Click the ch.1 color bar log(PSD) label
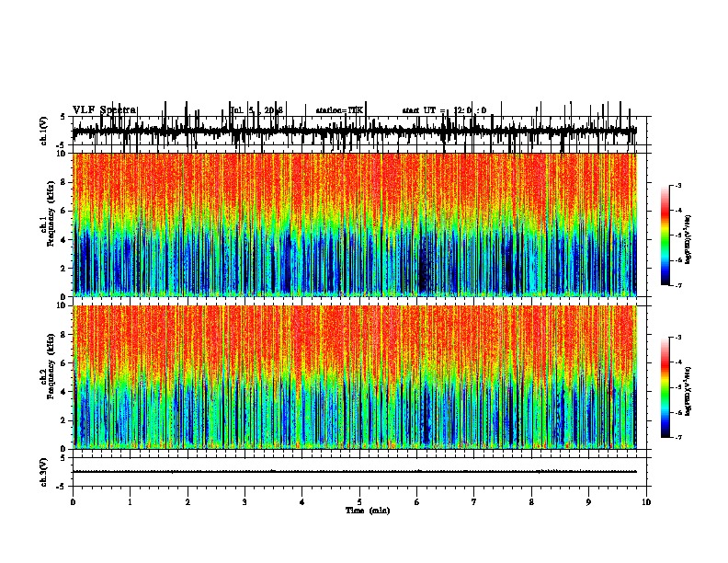The width and height of the screenshot is (728, 563). pyautogui.click(x=688, y=240)
